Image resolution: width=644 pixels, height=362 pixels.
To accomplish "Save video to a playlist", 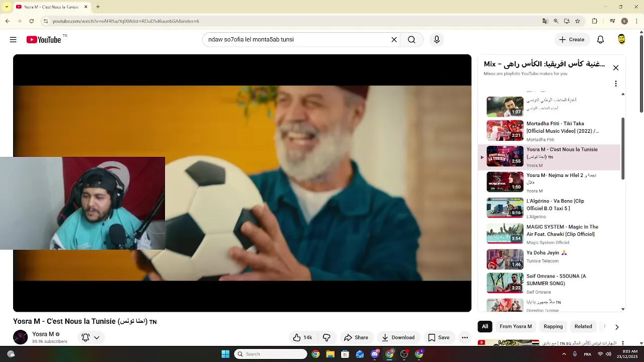I will pos(439,337).
